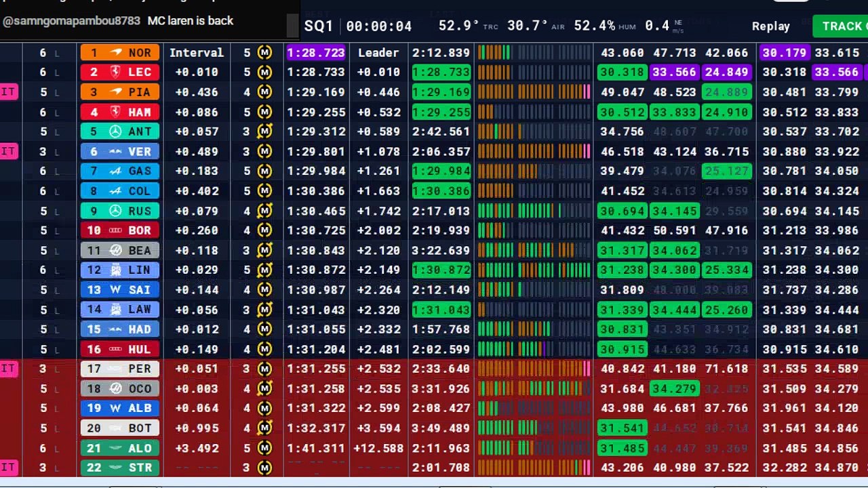Viewport: 868px width, 488px height.
Task: Click OCO green sector 34.279
Action: tap(674, 388)
